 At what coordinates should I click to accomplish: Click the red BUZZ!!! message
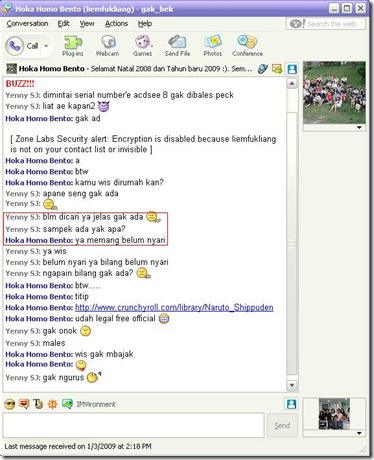20,84
